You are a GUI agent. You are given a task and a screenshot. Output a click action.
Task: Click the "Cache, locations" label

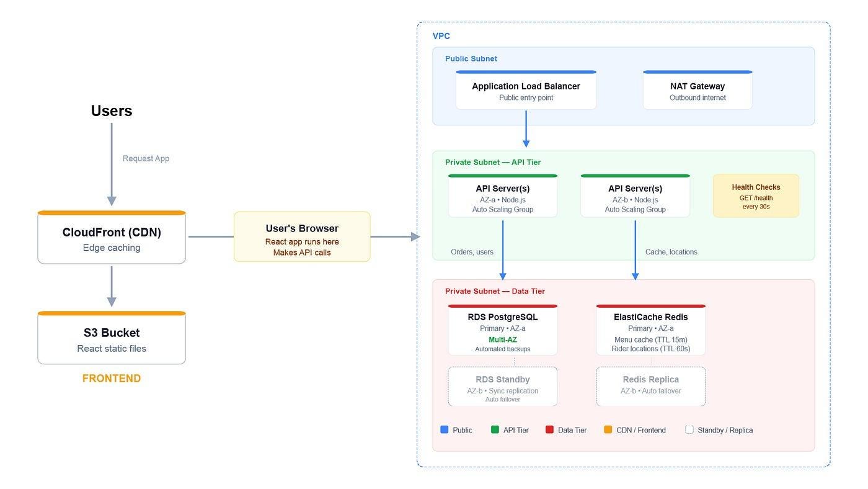coord(671,252)
